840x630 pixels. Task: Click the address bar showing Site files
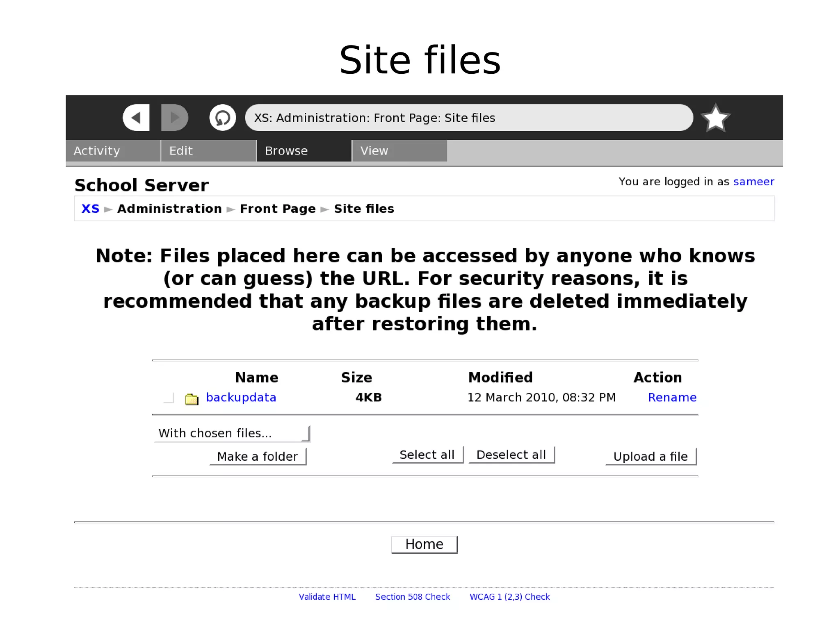469,118
